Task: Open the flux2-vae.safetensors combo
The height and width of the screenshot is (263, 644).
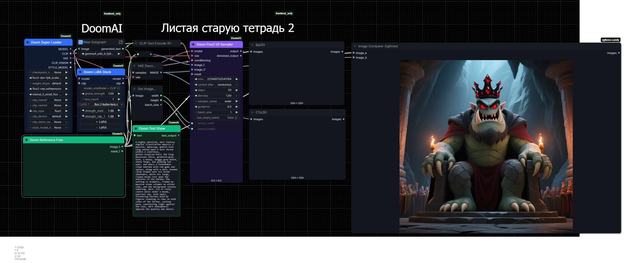Action: [48, 89]
